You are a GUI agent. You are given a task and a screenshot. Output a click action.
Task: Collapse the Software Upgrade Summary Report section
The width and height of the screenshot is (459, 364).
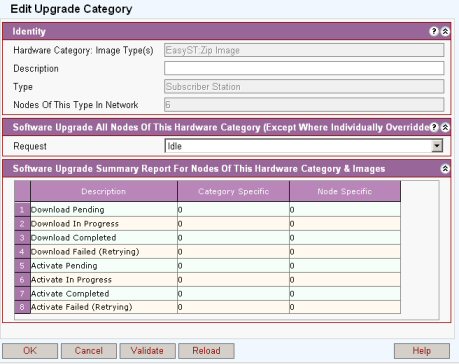point(445,169)
